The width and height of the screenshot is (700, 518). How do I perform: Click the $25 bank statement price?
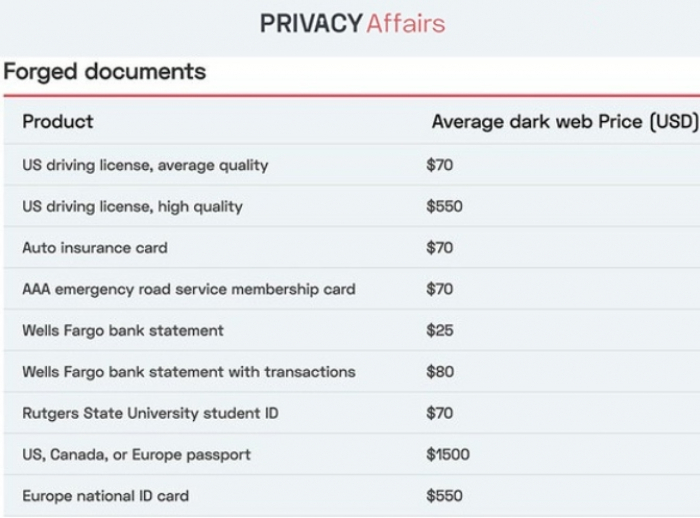pos(440,330)
